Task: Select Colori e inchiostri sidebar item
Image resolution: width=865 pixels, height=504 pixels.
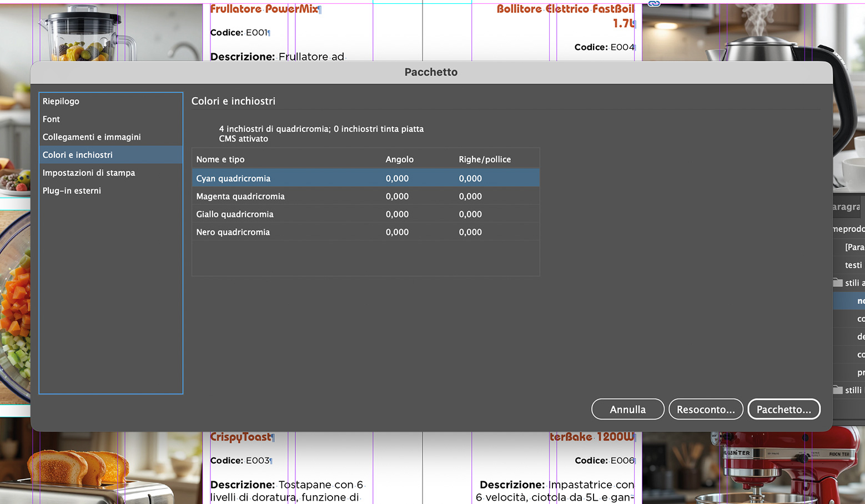Action: pyautogui.click(x=110, y=155)
